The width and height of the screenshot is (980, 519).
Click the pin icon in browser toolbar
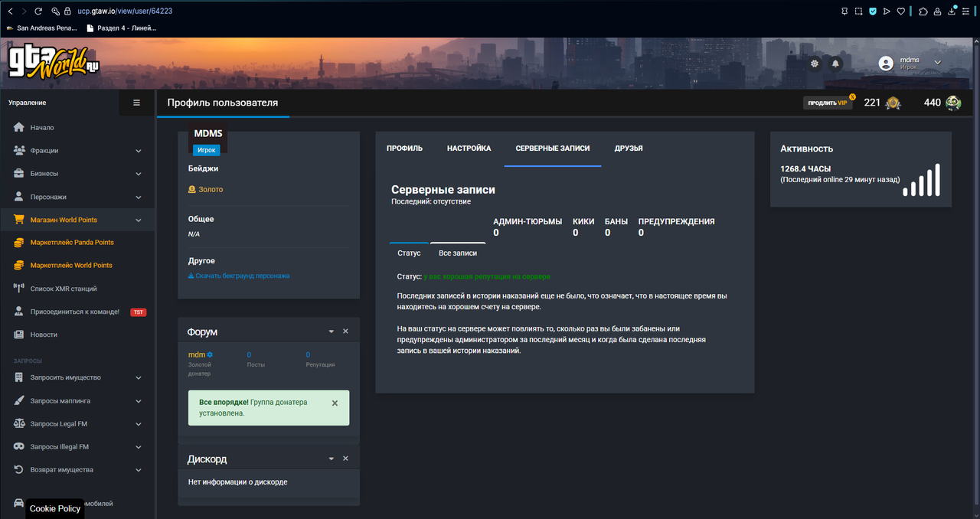(844, 11)
